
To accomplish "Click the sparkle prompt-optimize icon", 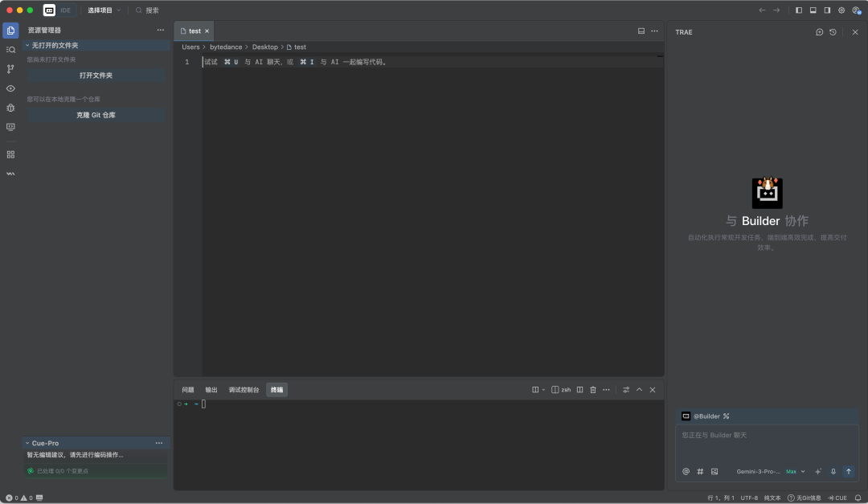I will coord(818,471).
